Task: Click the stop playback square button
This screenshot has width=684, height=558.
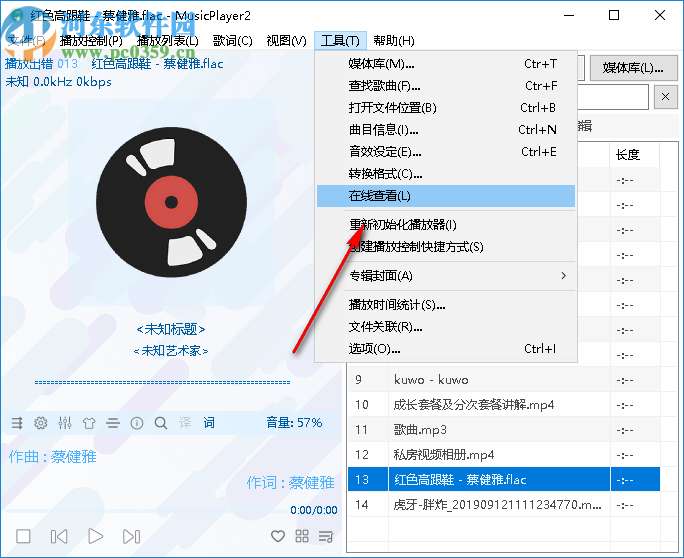Action: pyautogui.click(x=23, y=536)
